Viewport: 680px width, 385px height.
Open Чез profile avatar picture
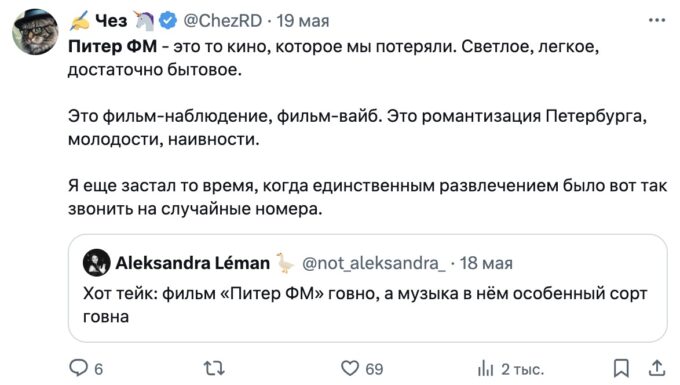pos(35,32)
